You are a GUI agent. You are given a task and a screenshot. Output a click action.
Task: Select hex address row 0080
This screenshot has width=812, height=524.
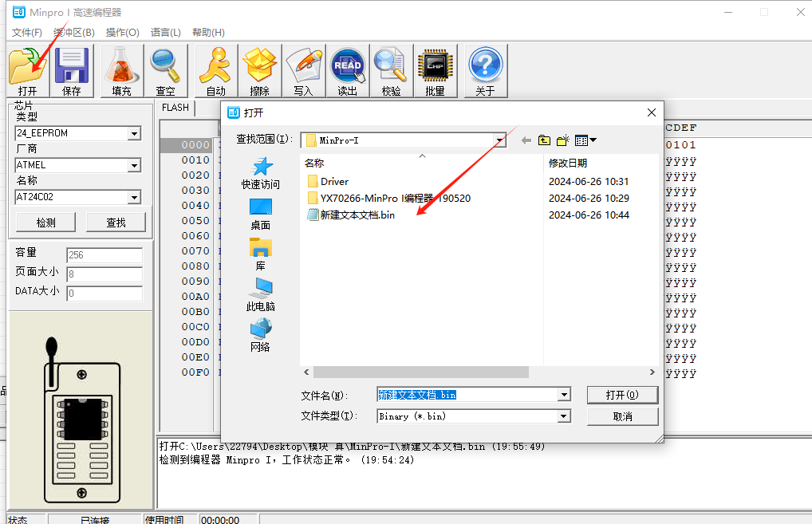pos(195,266)
